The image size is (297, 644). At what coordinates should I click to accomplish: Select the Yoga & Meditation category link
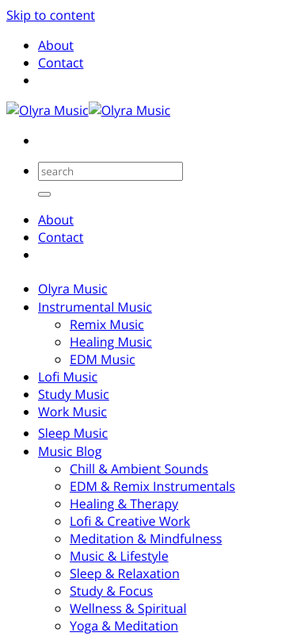(124, 626)
